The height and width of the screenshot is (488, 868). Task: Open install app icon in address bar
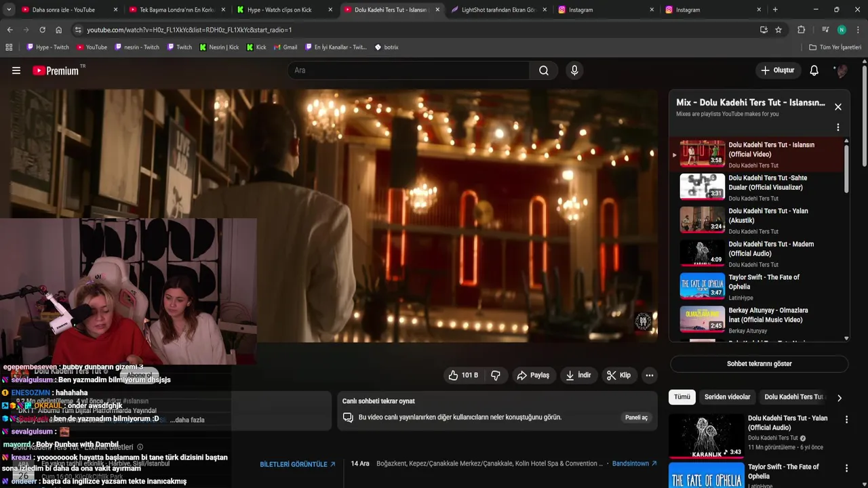(764, 30)
